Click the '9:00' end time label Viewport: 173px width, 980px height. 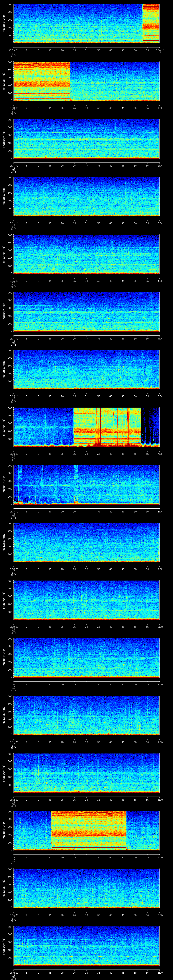160,569
